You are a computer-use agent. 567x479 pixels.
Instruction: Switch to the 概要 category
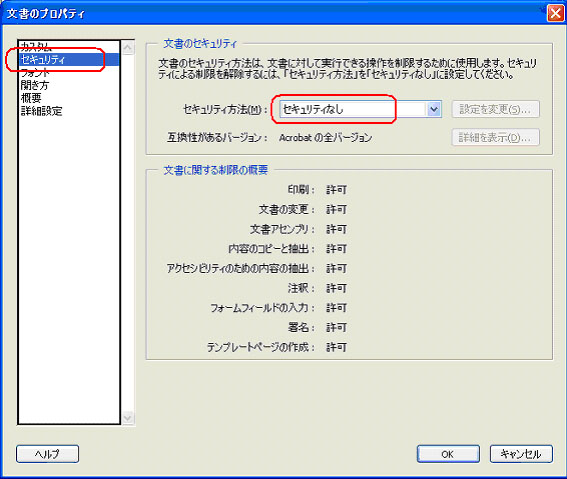[x=31, y=98]
